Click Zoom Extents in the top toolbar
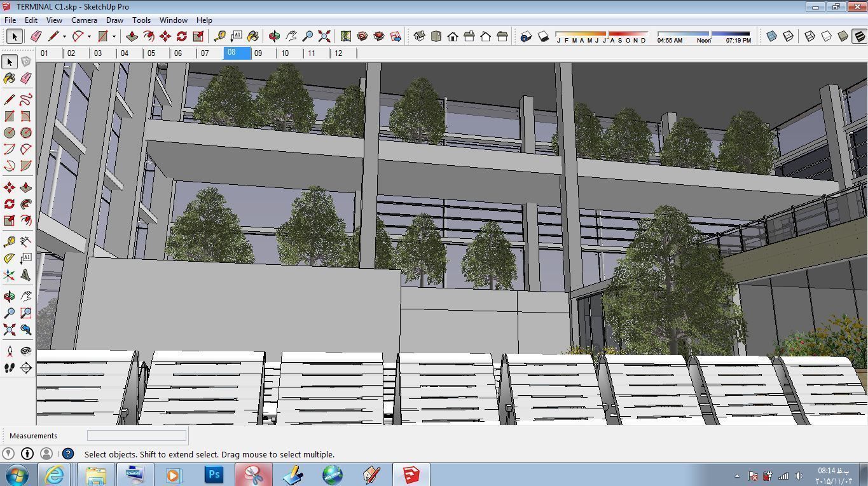868x486 pixels. pos(324,36)
